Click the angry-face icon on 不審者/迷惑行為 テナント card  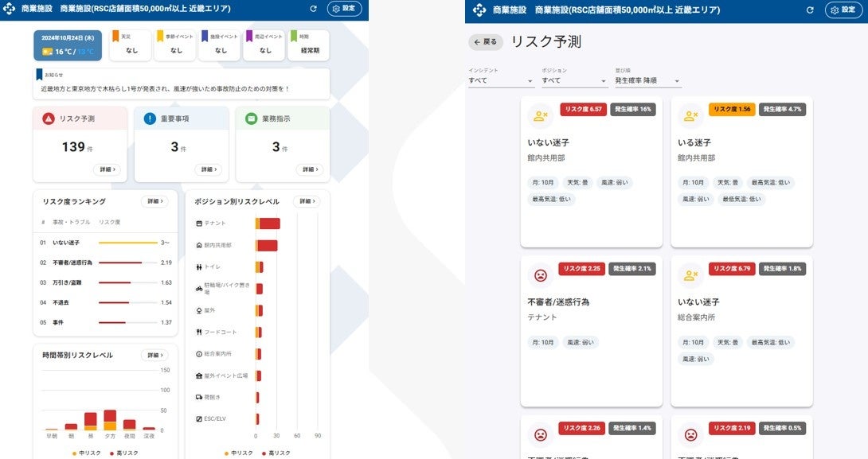(x=541, y=275)
